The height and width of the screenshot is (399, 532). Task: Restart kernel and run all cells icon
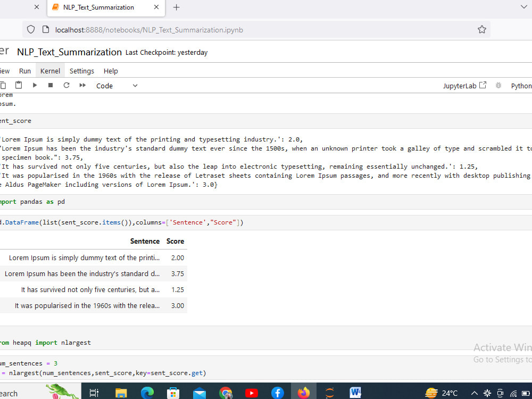82,85
